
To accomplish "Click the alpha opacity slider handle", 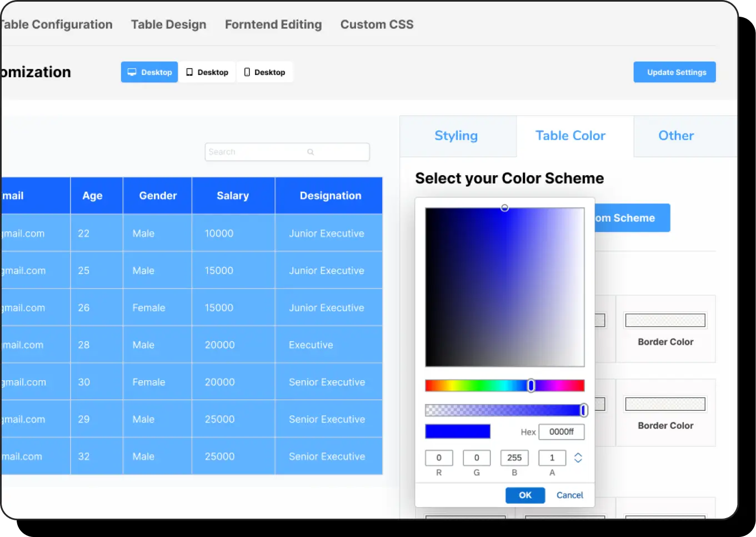I will (583, 410).
